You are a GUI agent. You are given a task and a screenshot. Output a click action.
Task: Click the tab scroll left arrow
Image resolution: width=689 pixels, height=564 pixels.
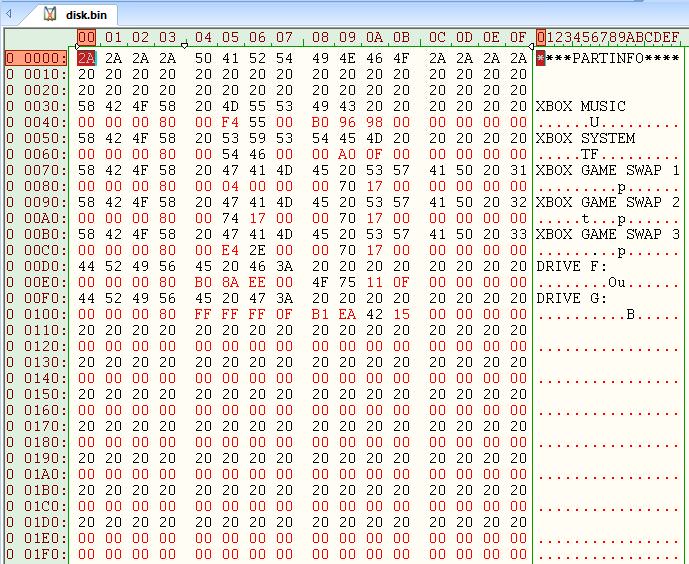(x=9, y=14)
